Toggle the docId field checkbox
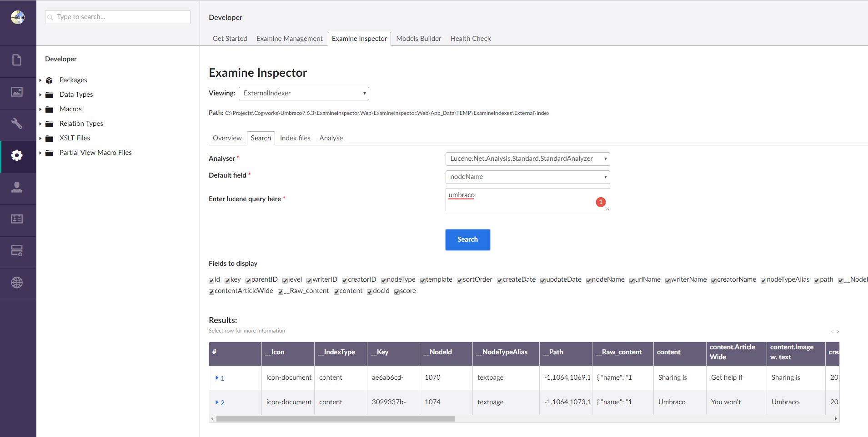The width and height of the screenshot is (868, 437). (x=370, y=292)
